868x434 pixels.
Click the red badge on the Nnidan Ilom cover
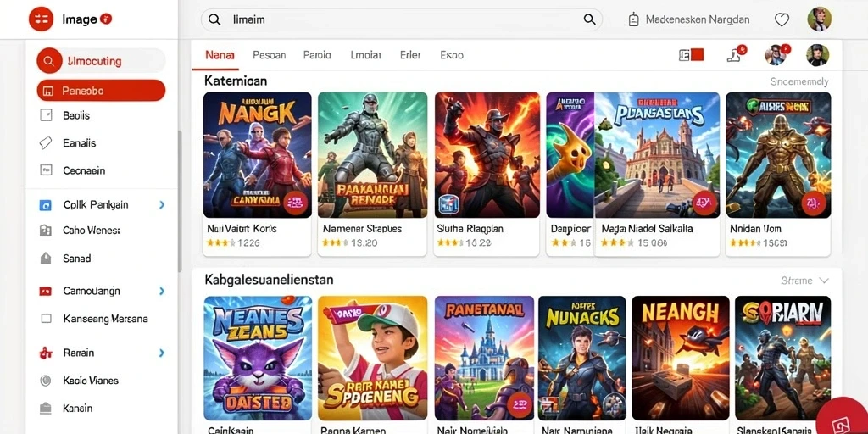click(x=813, y=203)
